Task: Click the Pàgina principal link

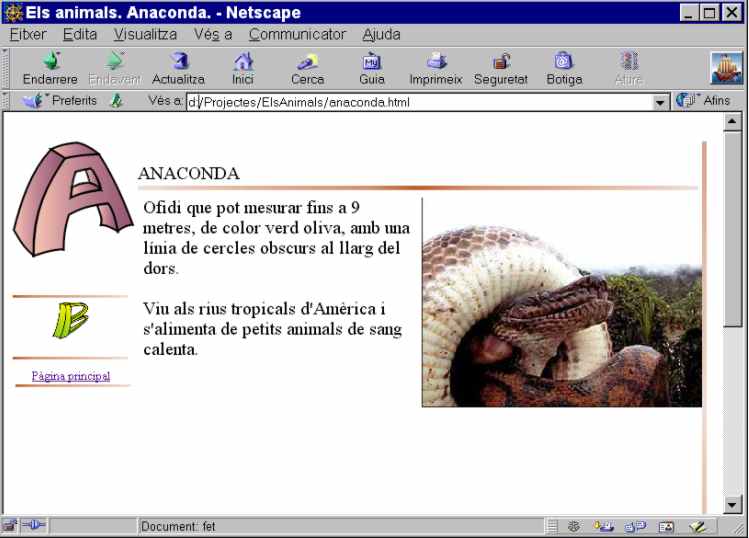Action: pyautogui.click(x=71, y=376)
